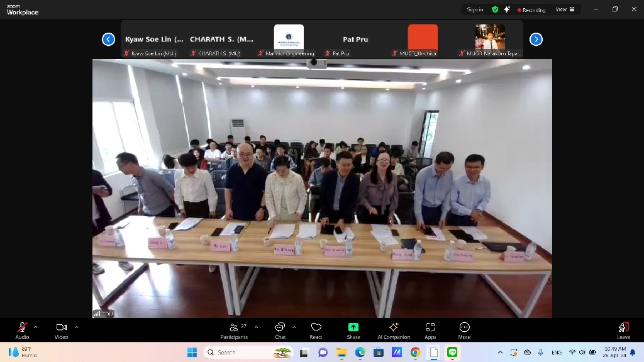This screenshot has width=644, height=362.
Task: Expand the chat options caret
Action: point(294,327)
